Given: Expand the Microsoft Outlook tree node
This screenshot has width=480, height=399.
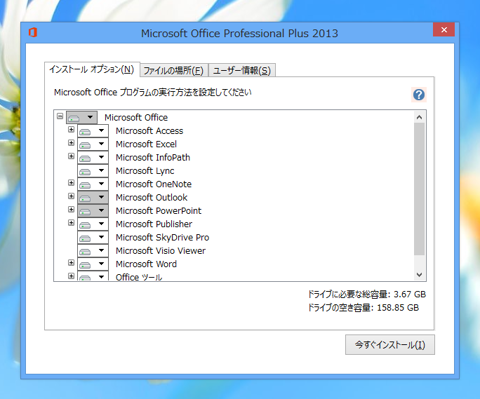Looking at the screenshot, I should (71, 196).
